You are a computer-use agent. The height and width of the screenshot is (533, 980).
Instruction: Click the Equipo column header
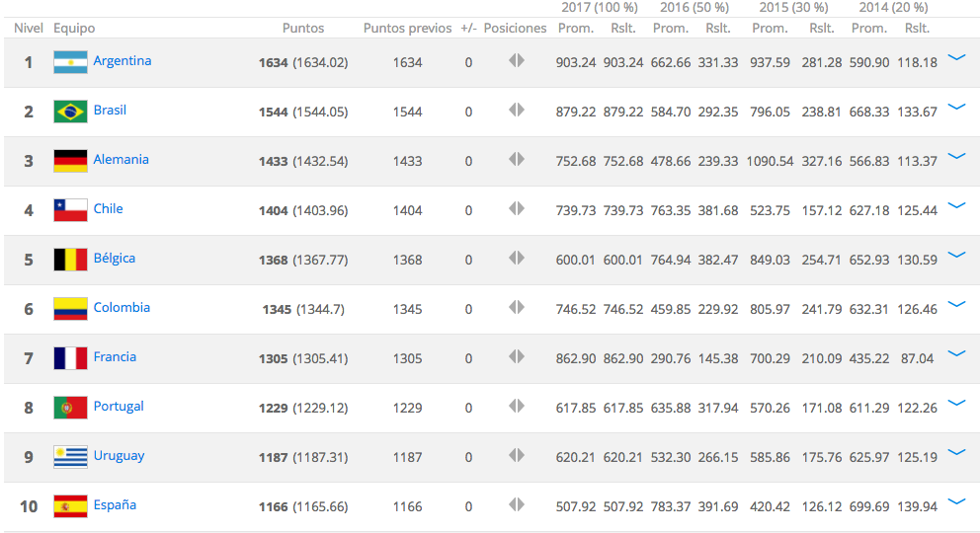point(74,29)
